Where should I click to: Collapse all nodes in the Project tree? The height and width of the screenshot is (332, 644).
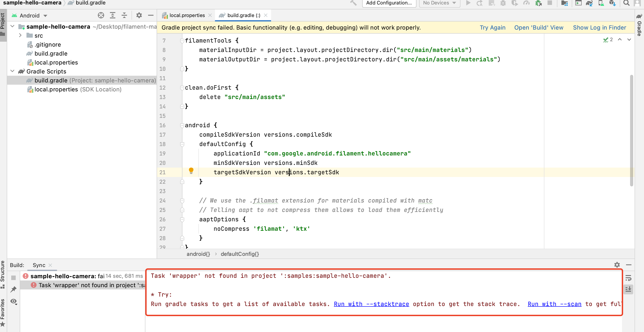[124, 15]
